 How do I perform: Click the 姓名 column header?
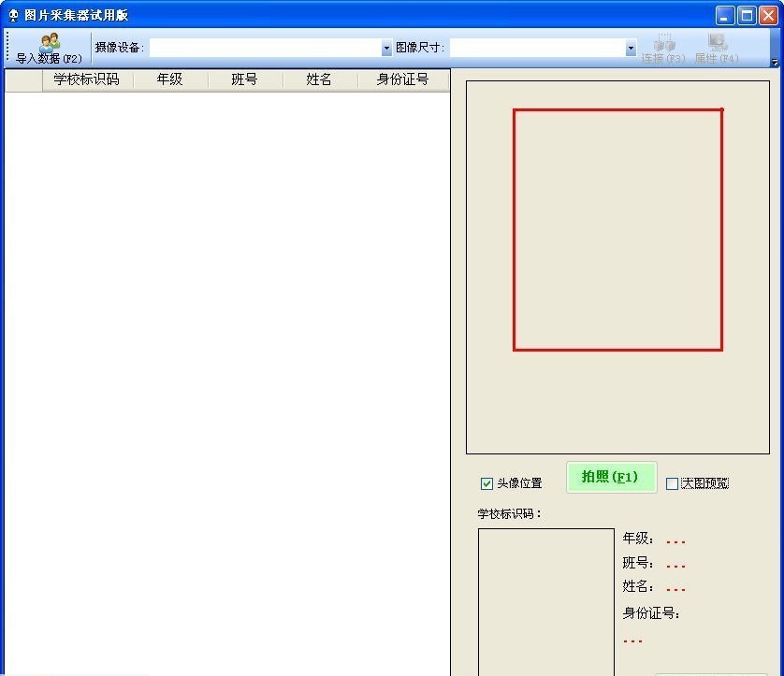pos(320,79)
